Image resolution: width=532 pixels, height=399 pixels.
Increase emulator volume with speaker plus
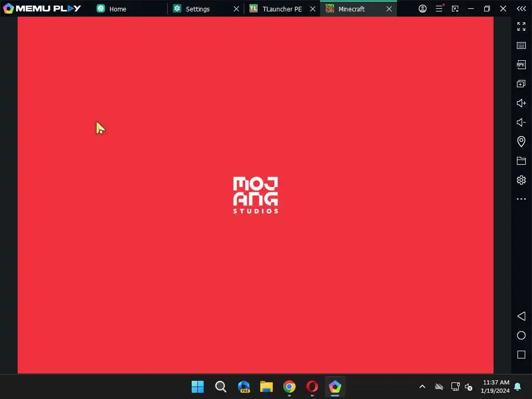click(x=521, y=103)
